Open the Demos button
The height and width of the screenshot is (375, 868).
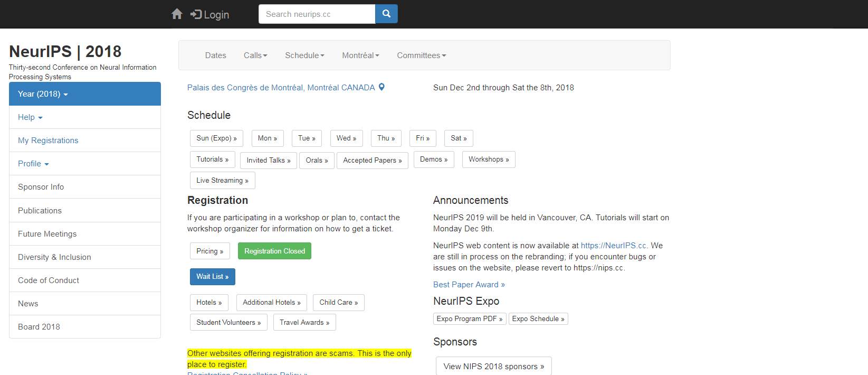434,160
